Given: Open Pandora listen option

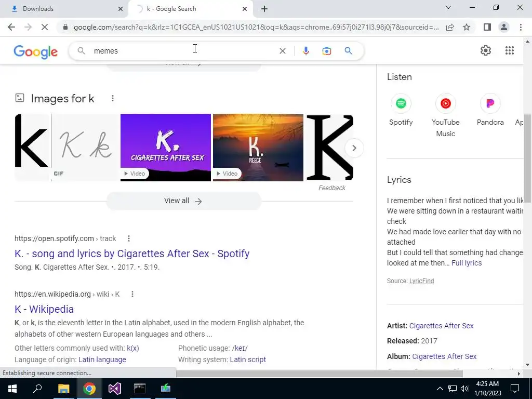Looking at the screenshot, I should tap(490, 111).
